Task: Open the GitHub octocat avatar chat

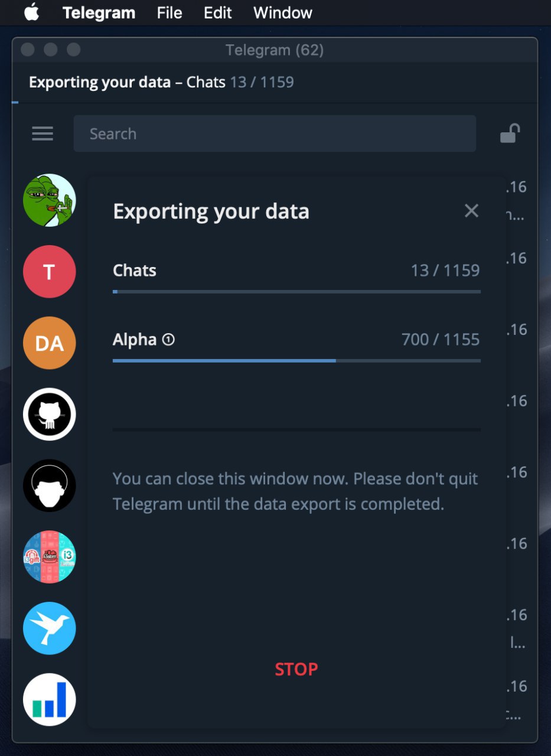Action: click(50, 414)
